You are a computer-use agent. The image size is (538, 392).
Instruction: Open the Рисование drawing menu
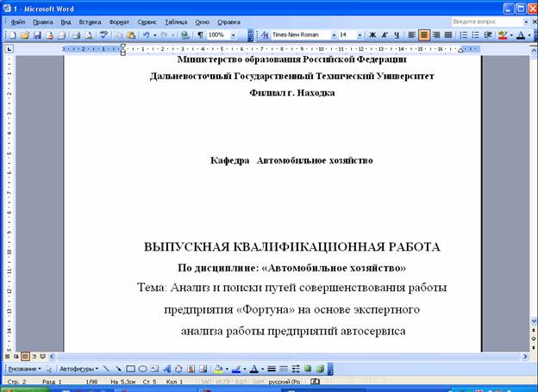click(x=24, y=369)
